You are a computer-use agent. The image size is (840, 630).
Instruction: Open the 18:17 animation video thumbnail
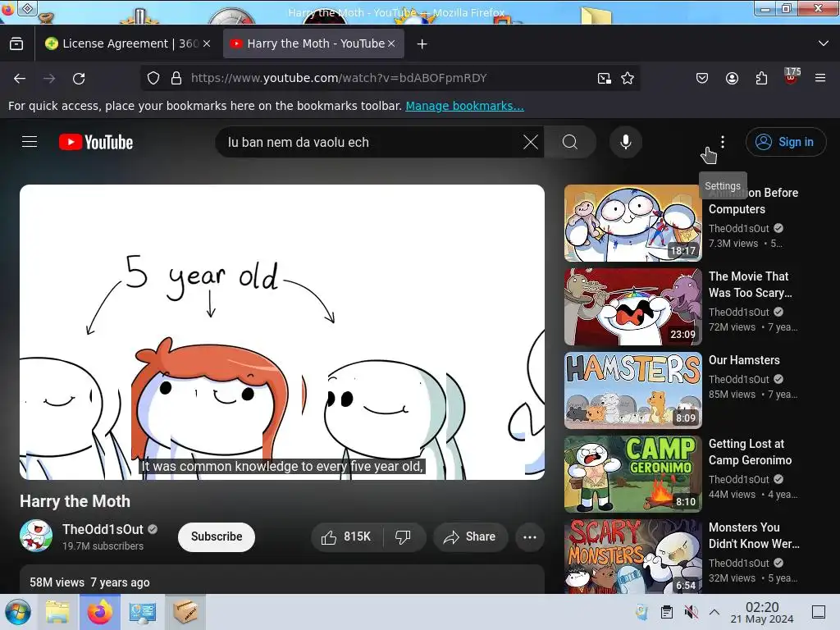coord(632,223)
